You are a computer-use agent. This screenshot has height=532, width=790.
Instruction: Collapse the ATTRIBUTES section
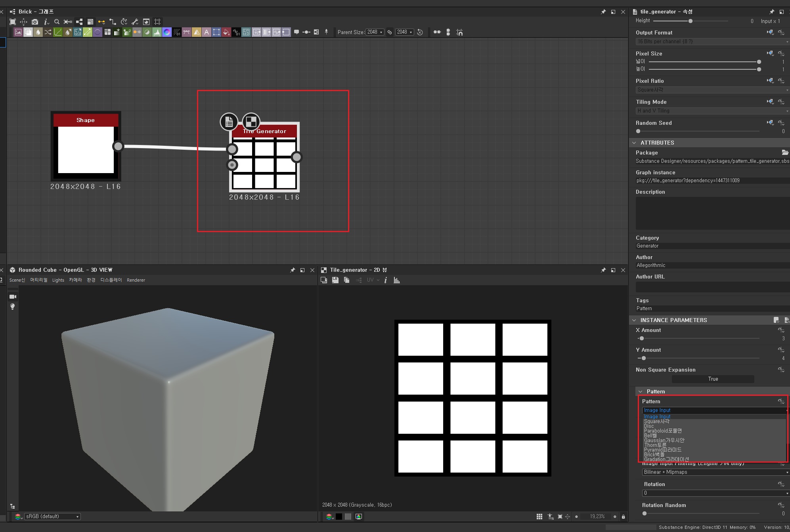click(x=634, y=143)
